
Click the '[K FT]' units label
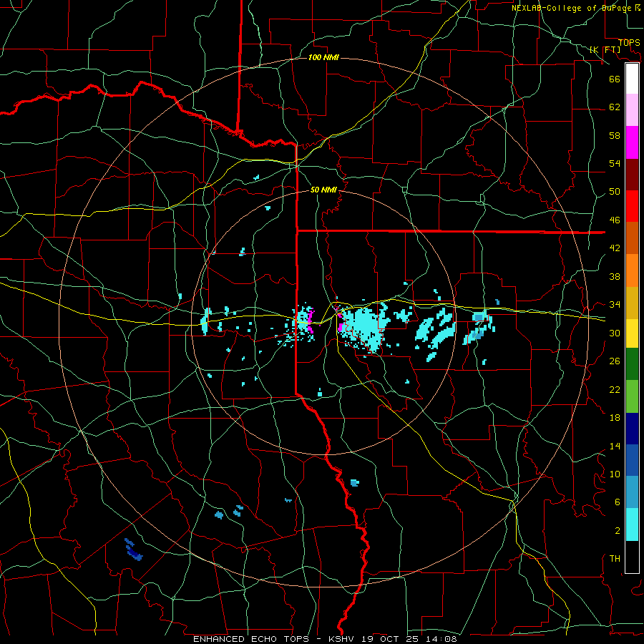tap(605, 49)
